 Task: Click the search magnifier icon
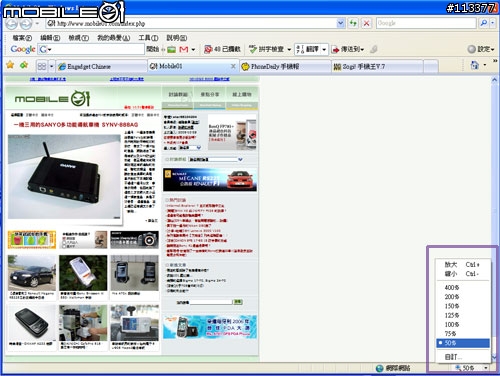click(483, 23)
